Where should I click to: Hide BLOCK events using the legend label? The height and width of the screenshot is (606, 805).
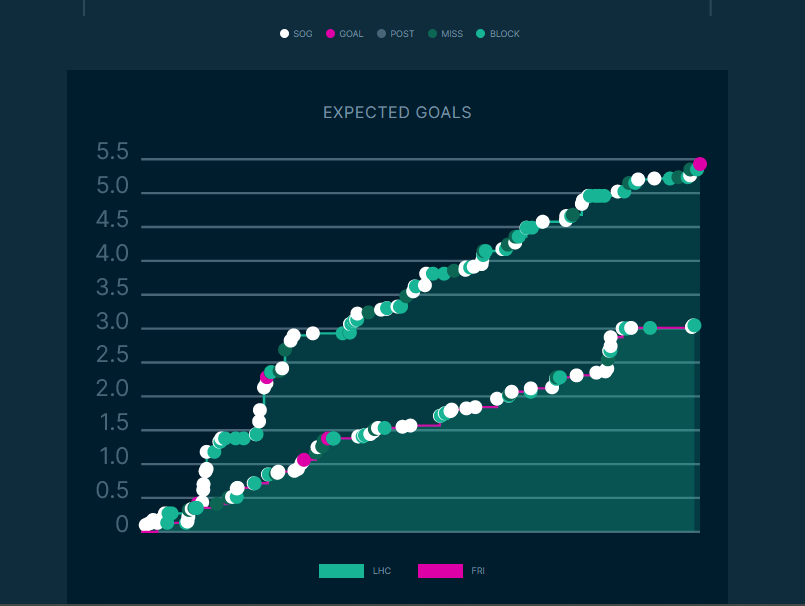pyautogui.click(x=505, y=34)
